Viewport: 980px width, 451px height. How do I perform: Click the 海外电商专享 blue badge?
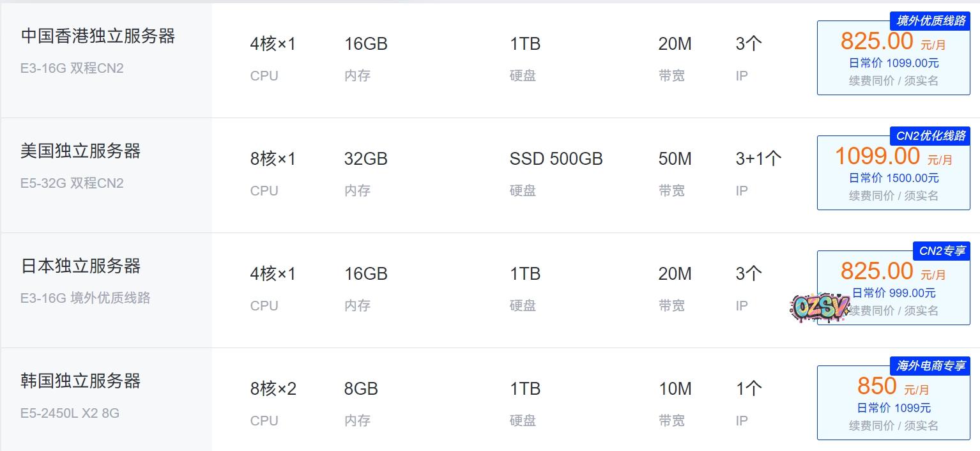(930, 366)
